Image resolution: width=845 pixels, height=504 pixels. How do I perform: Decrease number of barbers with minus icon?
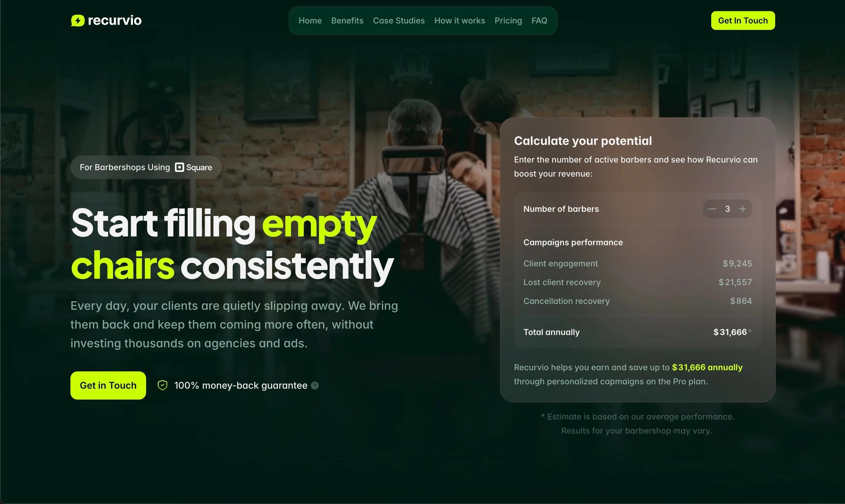pos(712,209)
